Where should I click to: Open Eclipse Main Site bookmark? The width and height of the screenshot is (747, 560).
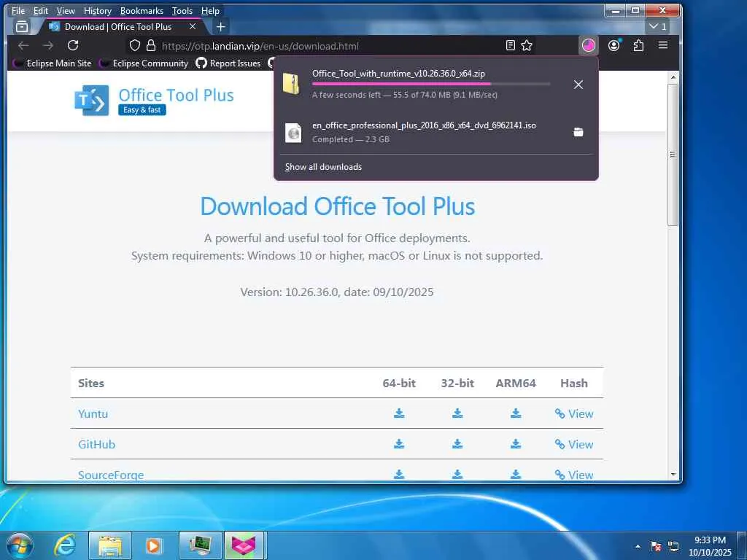tap(53, 63)
